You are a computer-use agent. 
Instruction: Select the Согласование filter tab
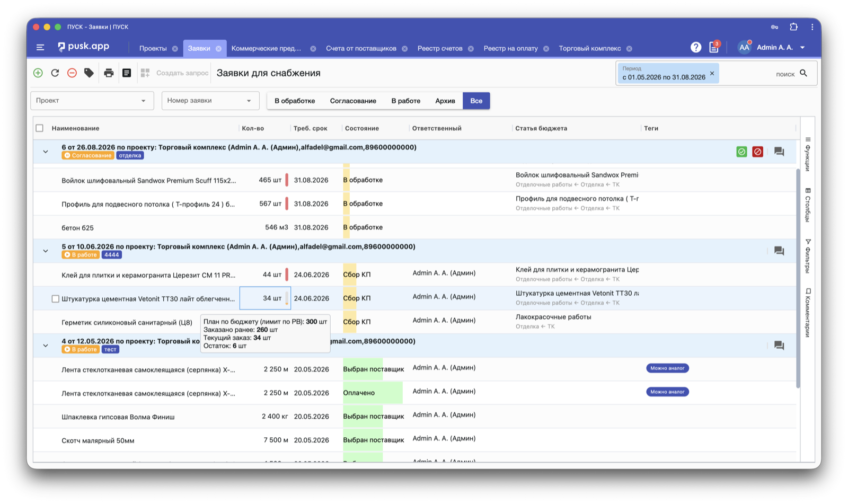tap(353, 101)
